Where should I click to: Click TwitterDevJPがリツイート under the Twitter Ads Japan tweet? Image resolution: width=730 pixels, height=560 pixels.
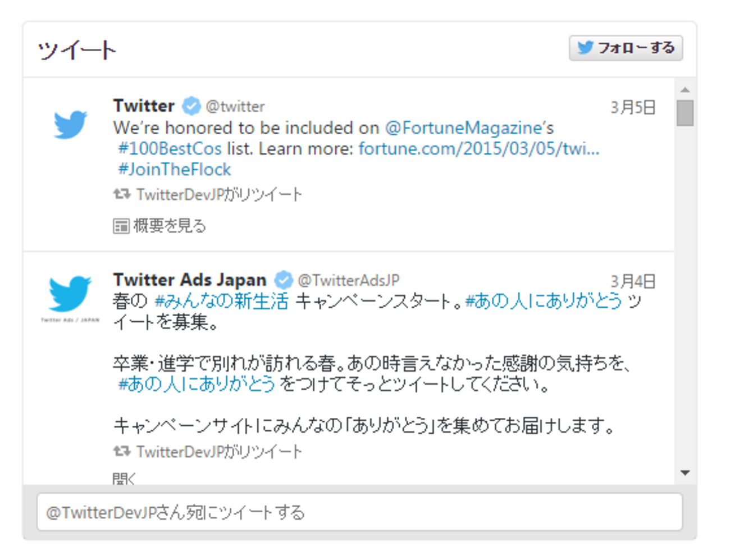coord(219,452)
